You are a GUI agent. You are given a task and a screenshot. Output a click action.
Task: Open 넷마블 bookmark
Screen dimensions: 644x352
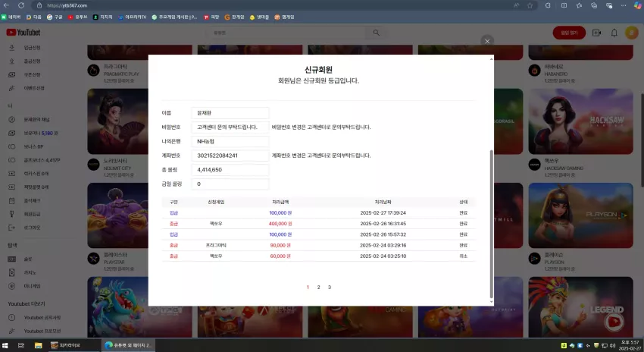(x=260, y=17)
